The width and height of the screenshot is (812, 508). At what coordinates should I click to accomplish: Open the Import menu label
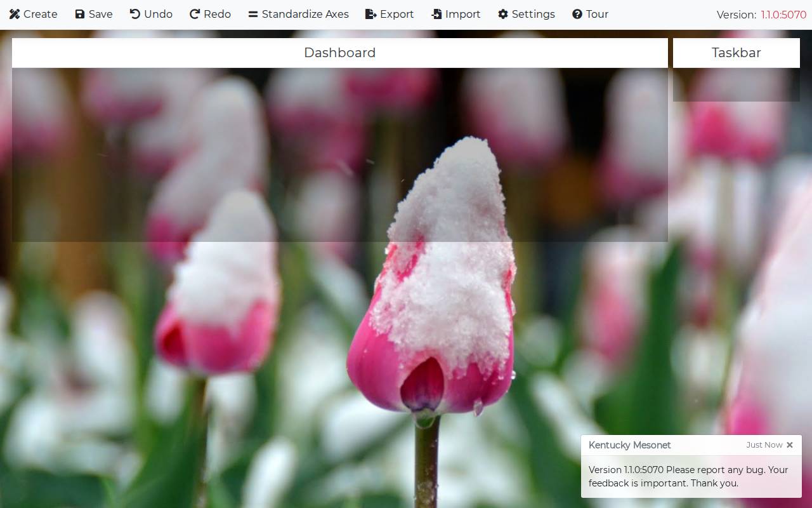tap(463, 14)
